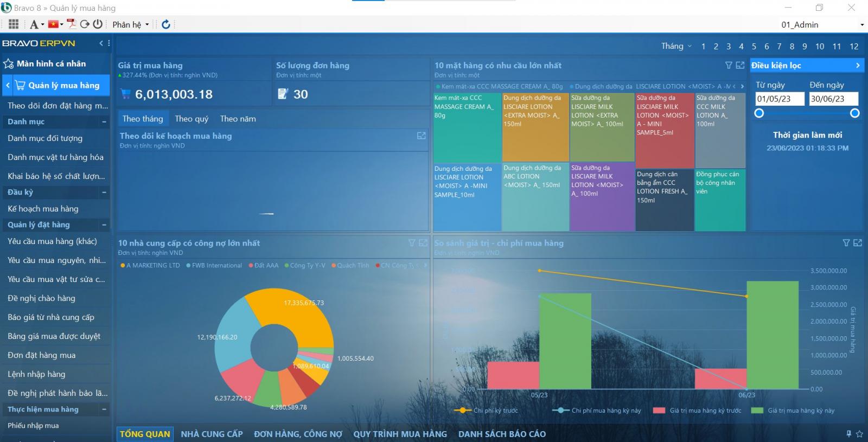The image size is (868, 442).
Task: Collapse the Danh mục sidebar section
Action: coord(104,121)
